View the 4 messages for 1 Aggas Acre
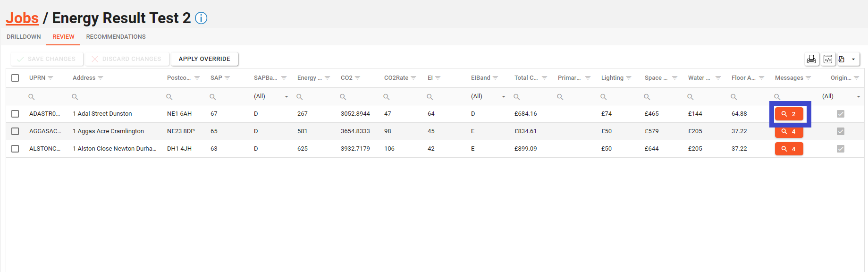The height and width of the screenshot is (272, 868). click(x=789, y=132)
